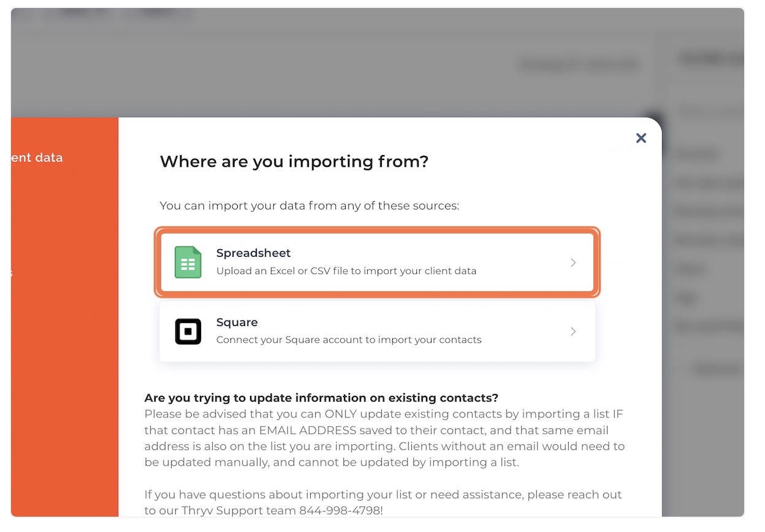Expand the Spreadsheet option chevron
765x532 pixels.
pyautogui.click(x=573, y=262)
